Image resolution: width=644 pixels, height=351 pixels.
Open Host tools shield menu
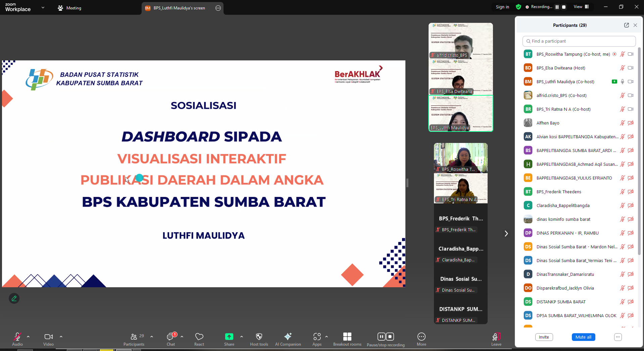click(x=259, y=339)
